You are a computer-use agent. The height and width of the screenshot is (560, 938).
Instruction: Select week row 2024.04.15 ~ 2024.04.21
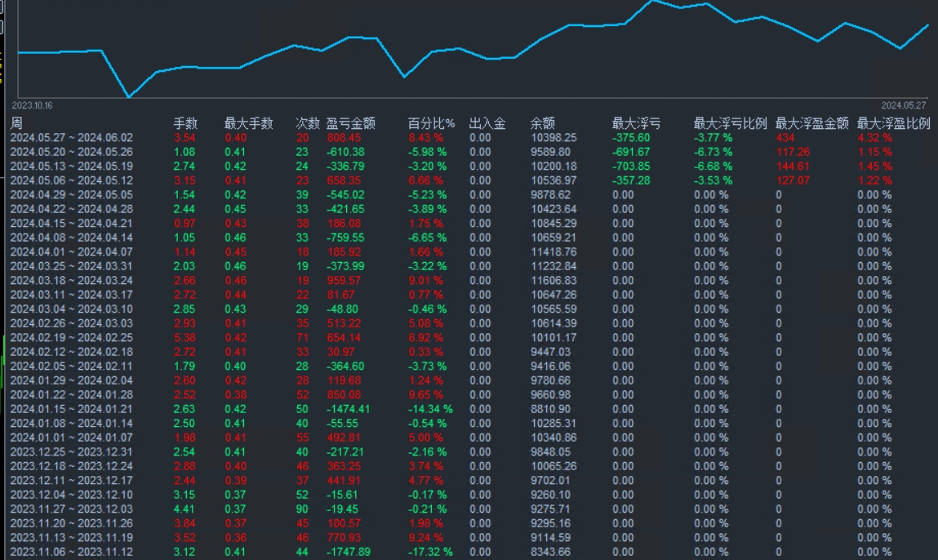coord(469,223)
